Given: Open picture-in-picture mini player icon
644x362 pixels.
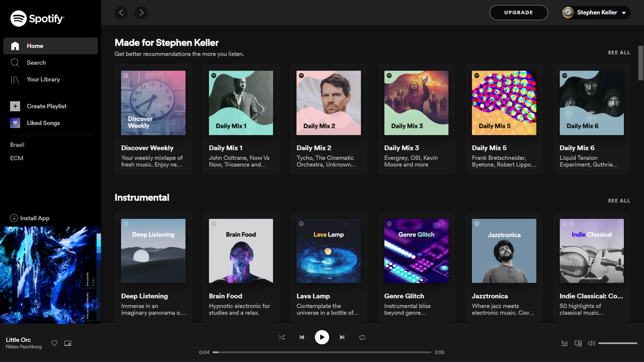Looking at the screenshot, I should pyautogui.click(x=68, y=343).
